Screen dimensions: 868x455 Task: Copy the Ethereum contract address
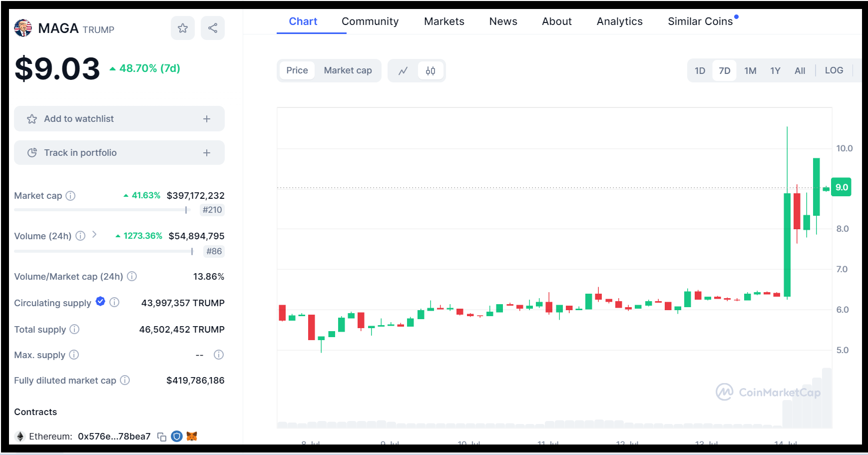[162, 437]
